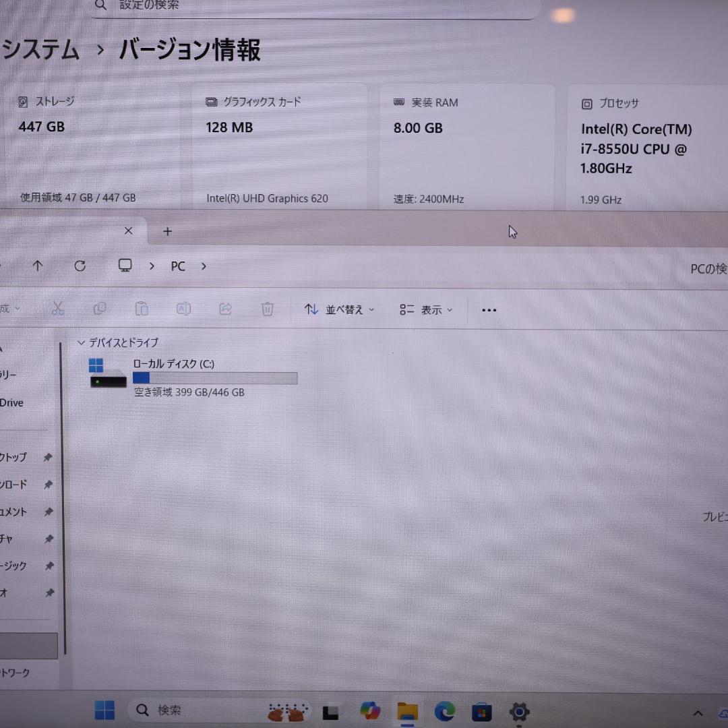Click the Refresh icon in Explorer
728x728 pixels.
point(80,266)
